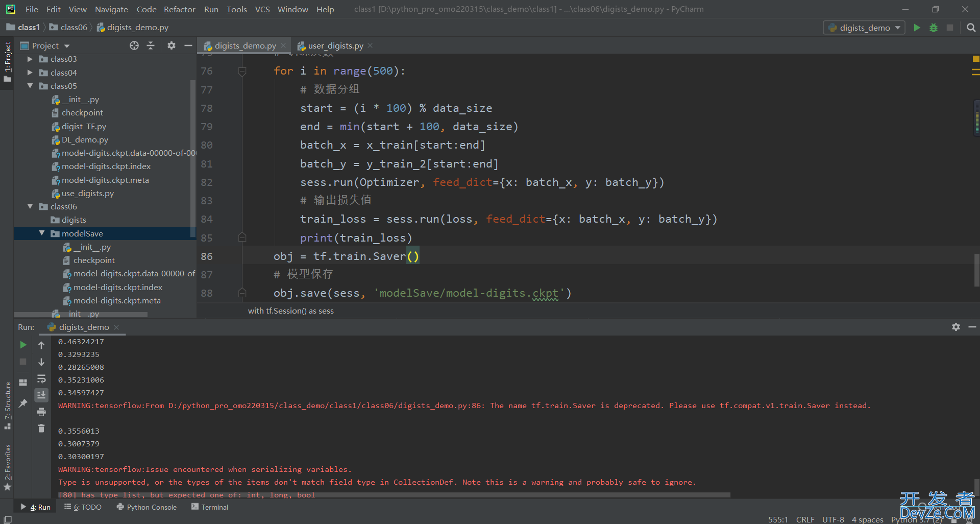Viewport: 980px width, 524px height.
Task: Open the digists_demo run configuration dropdown
Action: click(864, 28)
